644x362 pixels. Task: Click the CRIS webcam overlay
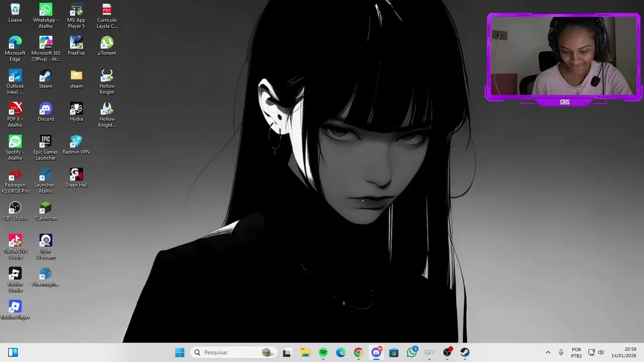click(564, 59)
